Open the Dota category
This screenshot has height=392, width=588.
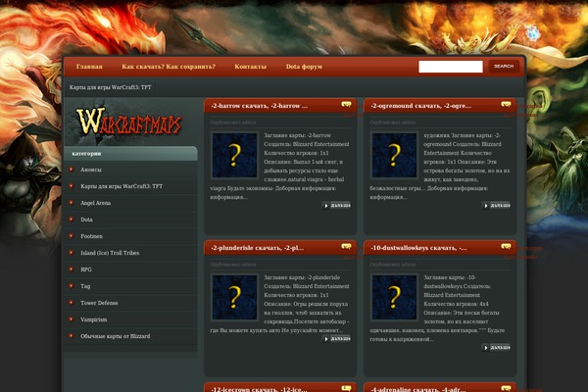86,220
